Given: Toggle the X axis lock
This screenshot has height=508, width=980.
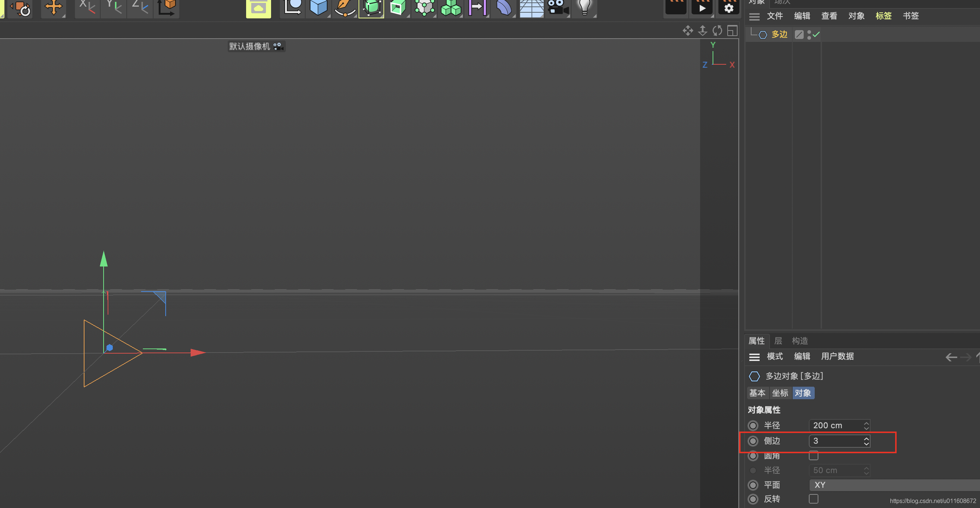Looking at the screenshot, I should click(x=87, y=8).
